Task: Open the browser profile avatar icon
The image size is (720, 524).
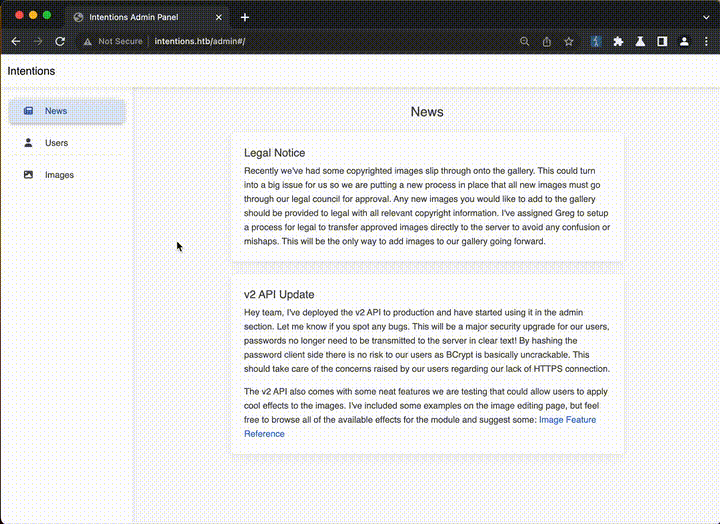Action: pyautogui.click(x=684, y=41)
